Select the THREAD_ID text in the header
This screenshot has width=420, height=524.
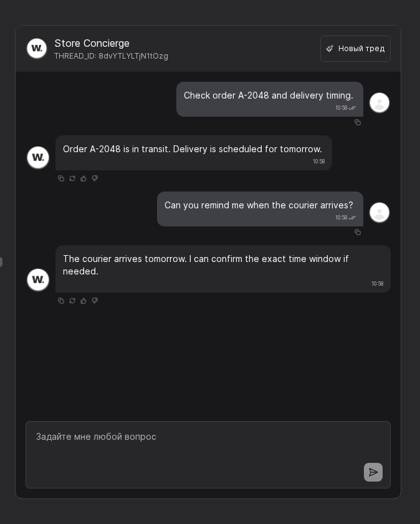111,56
